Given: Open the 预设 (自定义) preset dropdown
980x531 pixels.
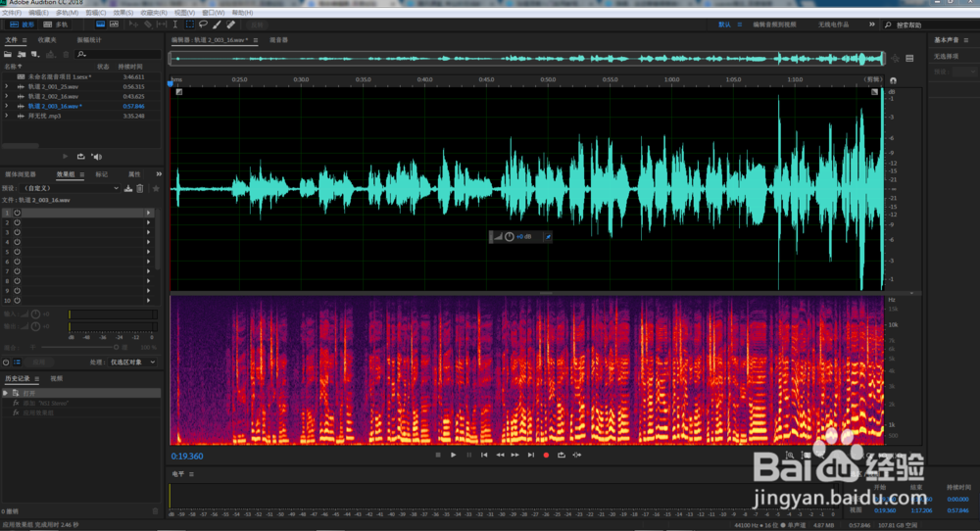Looking at the screenshot, I should 69,188.
